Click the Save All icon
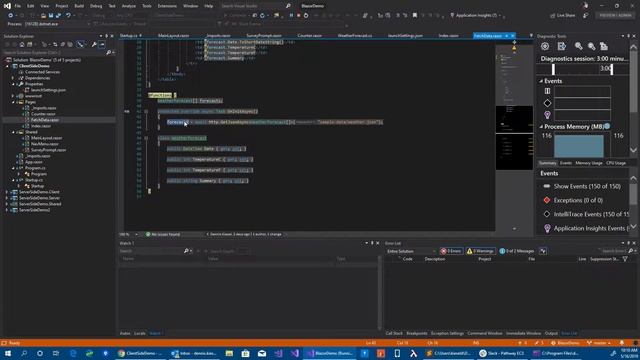Viewport: 640px width, 360px height. click(x=58, y=16)
